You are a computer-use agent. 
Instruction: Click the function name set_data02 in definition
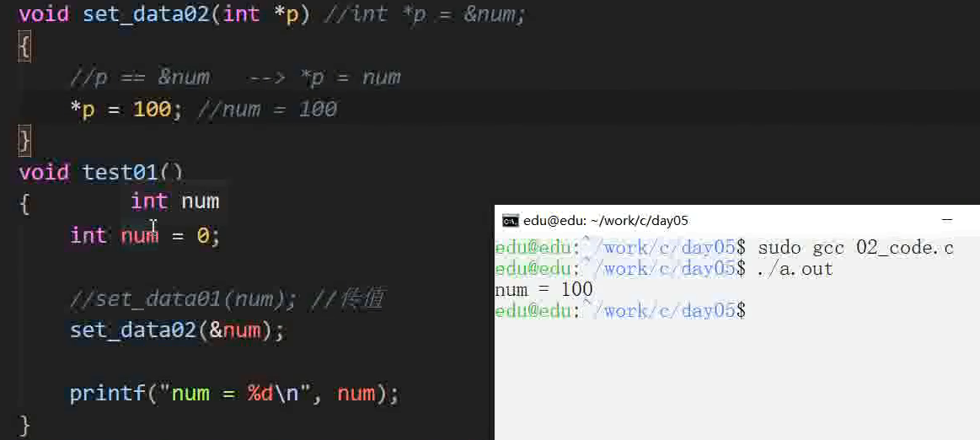pyautogui.click(x=147, y=13)
